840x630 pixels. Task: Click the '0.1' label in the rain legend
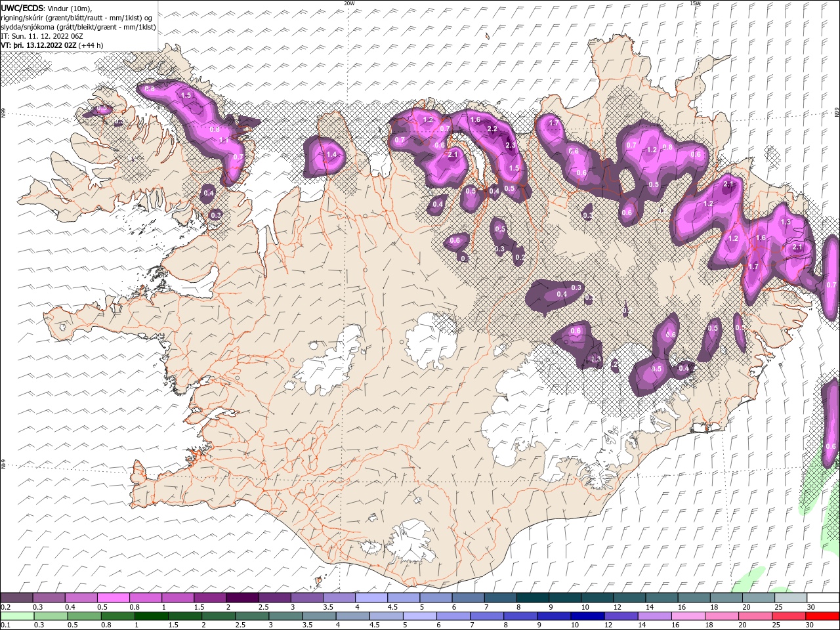(5, 625)
